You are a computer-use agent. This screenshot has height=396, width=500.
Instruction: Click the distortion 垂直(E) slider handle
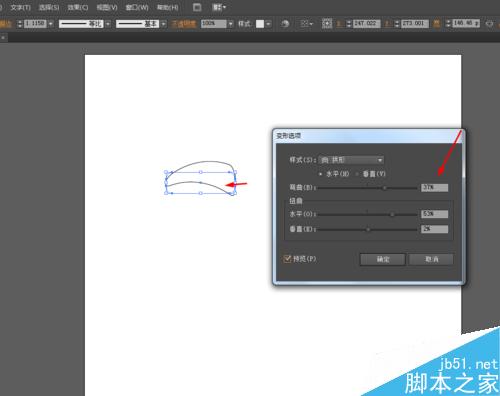point(368,229)
